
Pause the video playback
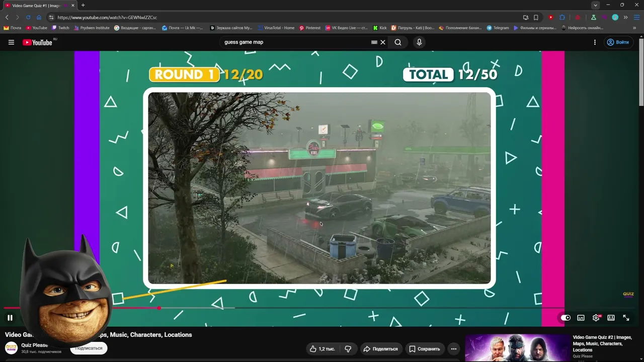pos(10,318)
